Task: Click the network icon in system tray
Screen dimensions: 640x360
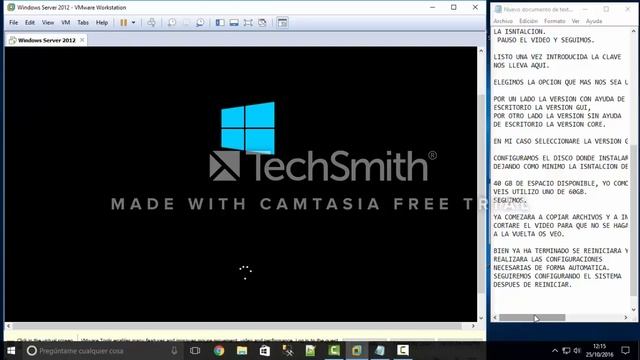Action: [x=566, y=351]
